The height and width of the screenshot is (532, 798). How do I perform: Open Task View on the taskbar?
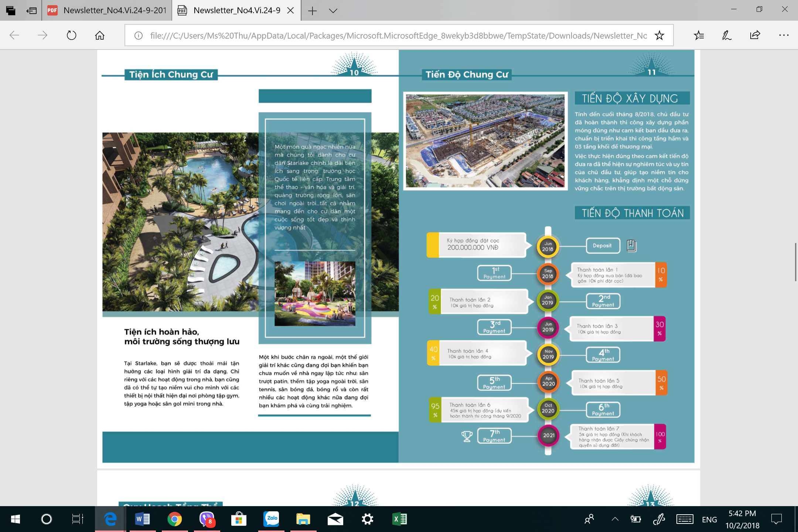(x=78, y=519)
